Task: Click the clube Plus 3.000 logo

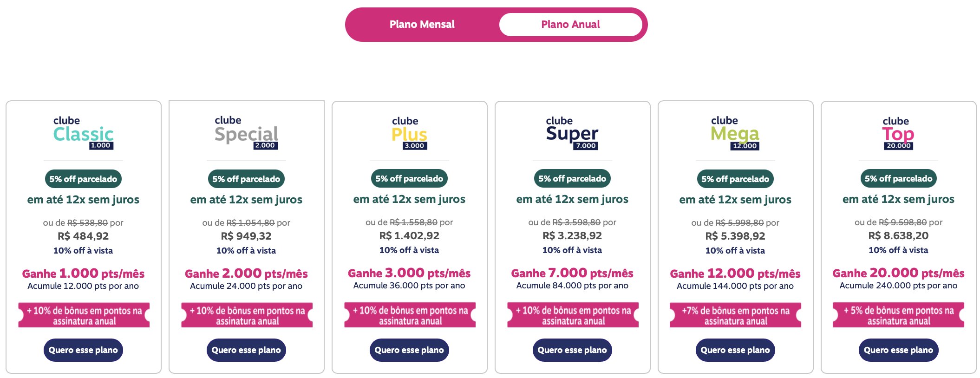Action: click(409, 133)
